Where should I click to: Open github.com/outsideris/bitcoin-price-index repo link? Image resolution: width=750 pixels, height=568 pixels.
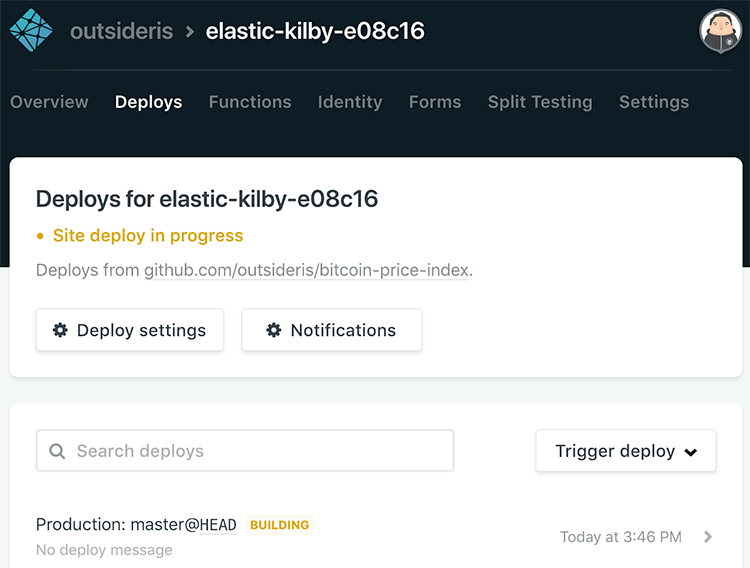[307, 270]
